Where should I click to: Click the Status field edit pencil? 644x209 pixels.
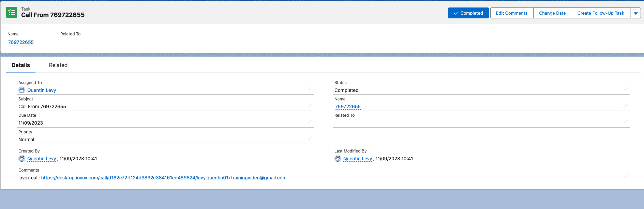click(626, 90)
